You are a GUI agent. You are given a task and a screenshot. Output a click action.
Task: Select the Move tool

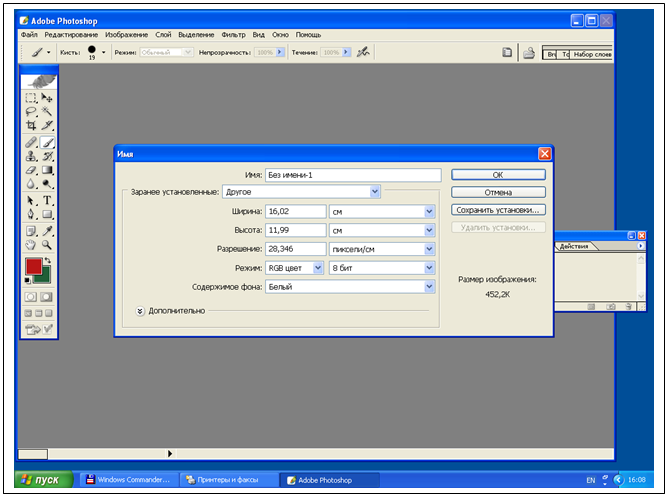[47, 98]
